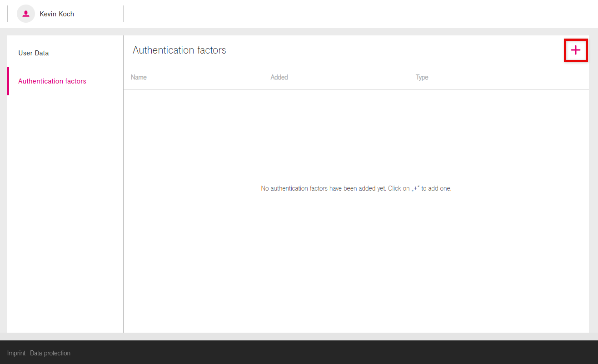
Task: Sort by the Added column header
Action: pos(279,77)
